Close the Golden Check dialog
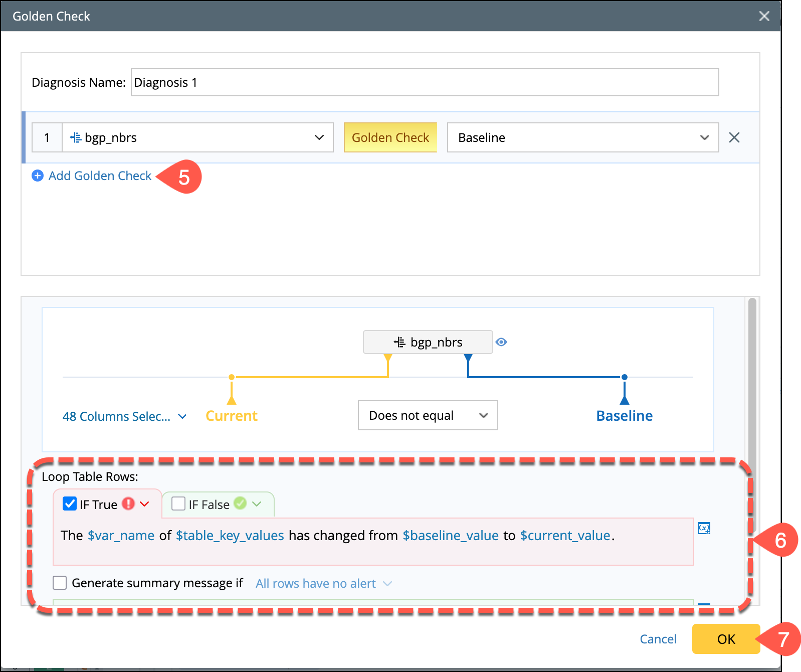Viewport: 801px width, 672px height. 764,16
